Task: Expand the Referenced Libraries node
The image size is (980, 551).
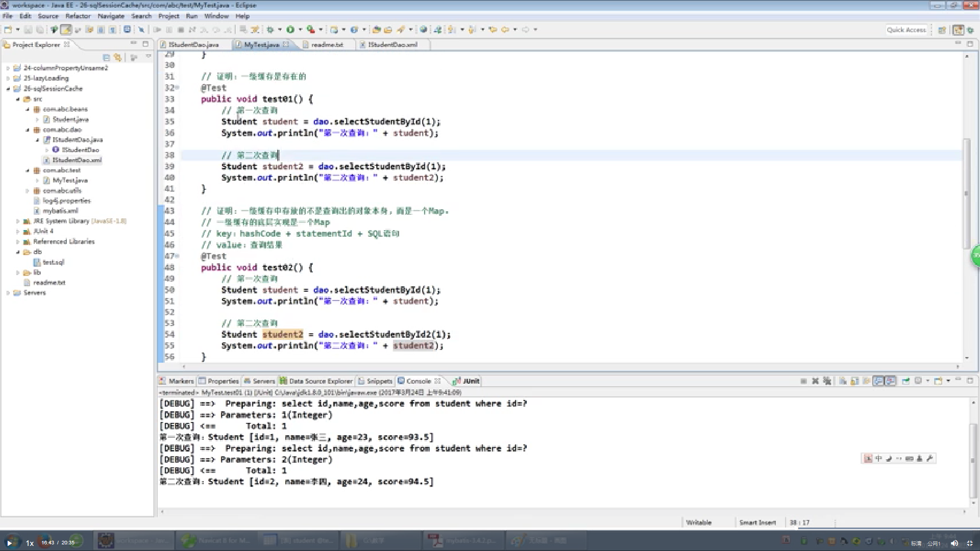Action: coord(18,241)
